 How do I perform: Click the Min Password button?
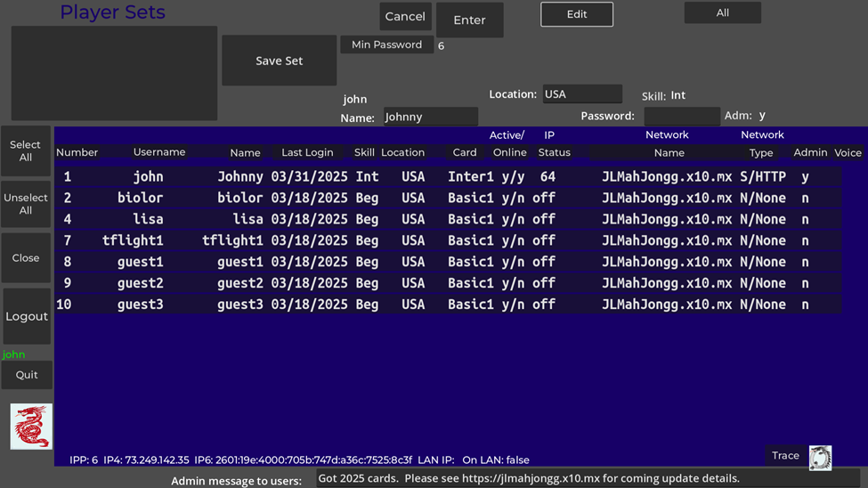click(386, 45)
